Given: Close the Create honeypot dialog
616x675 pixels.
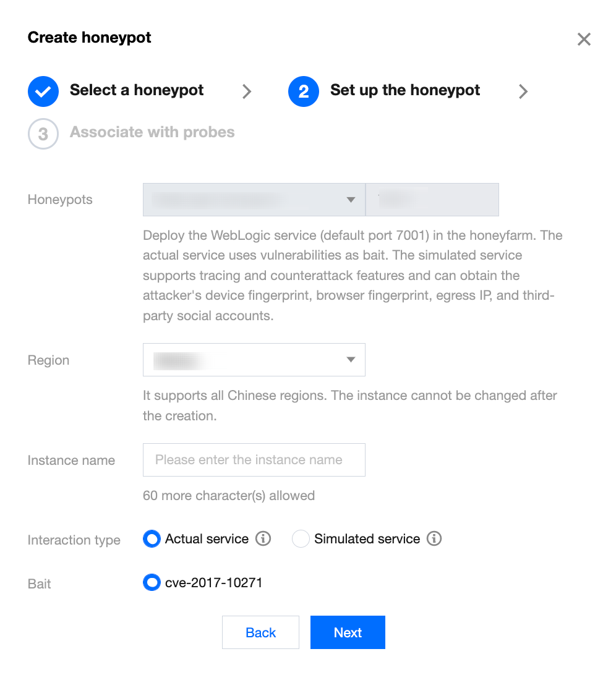Looking at the screenshot, I should click(583, 40).
